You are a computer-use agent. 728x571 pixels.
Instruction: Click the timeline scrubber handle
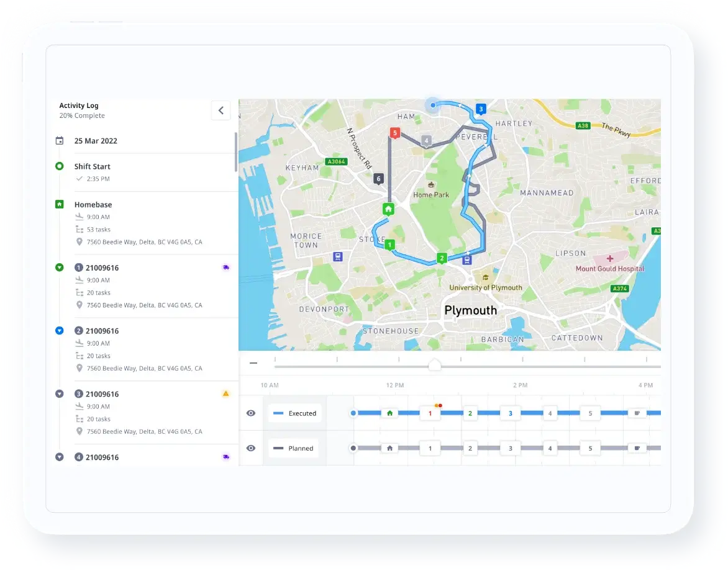[x=435, y=365]
